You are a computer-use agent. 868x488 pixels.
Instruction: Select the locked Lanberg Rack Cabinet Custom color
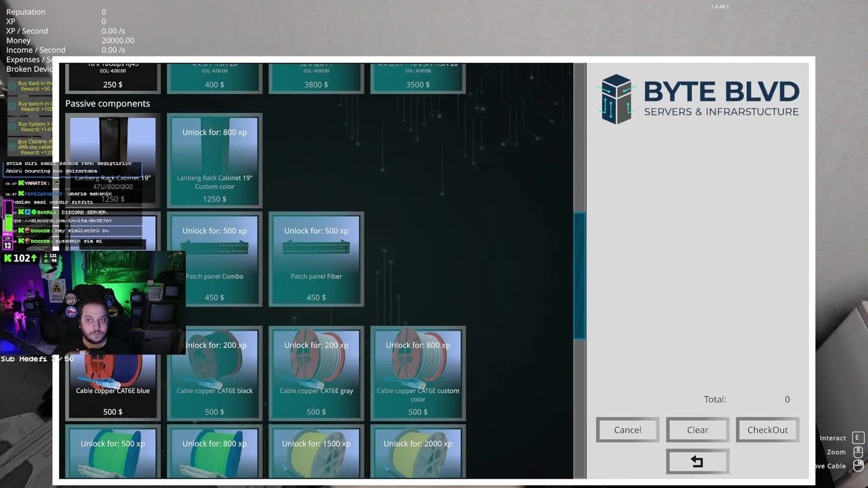click(x=214, y=160)
